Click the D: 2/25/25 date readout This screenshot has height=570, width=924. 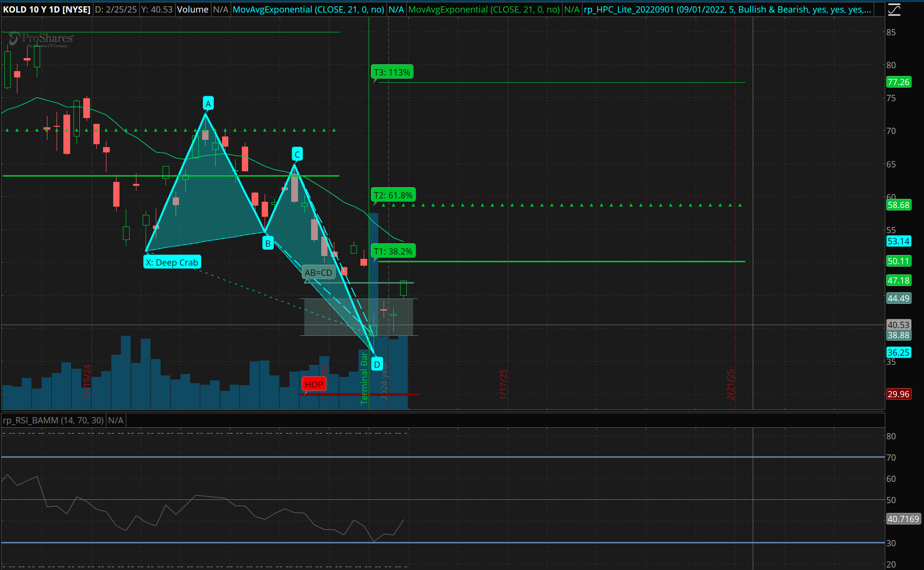tap(116, 10)
